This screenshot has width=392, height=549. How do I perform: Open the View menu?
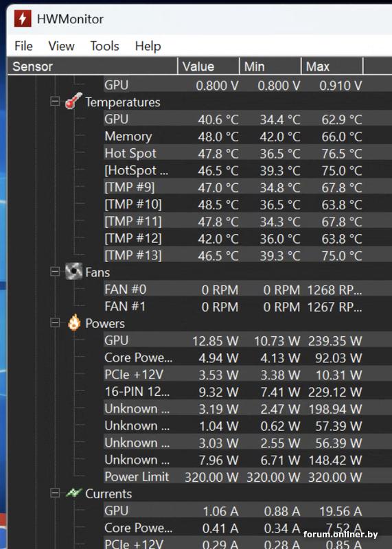click(61, 46)
